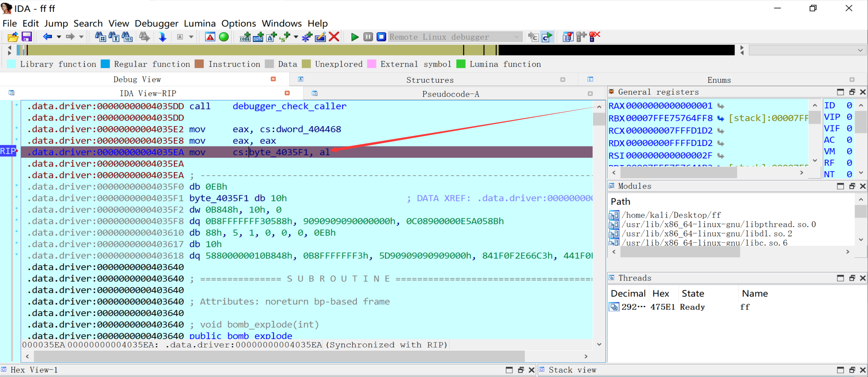Click the Path column header in Modules
Image resolution: width=868 pixels, height=377 pixels.
coord(620,202)
